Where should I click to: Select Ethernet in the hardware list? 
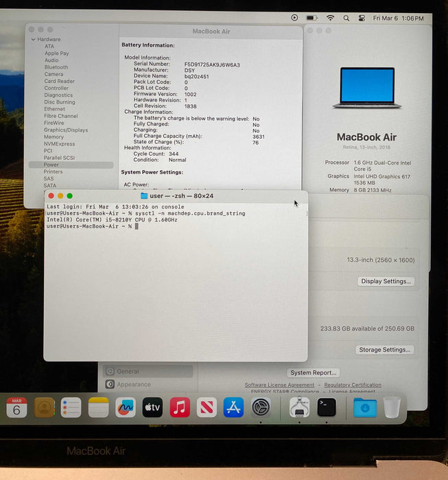(x=54, y=109)
